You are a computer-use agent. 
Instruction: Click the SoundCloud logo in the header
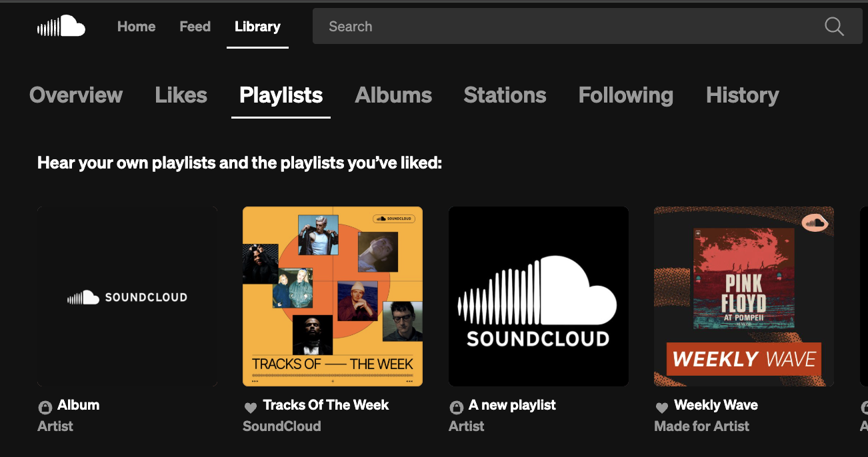(x=61, y=27)
